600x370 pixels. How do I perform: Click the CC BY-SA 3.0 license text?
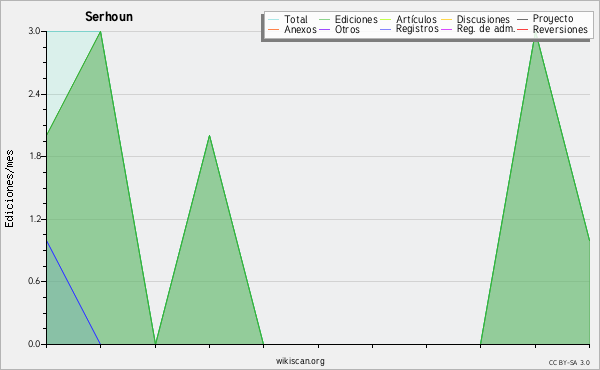(x=569, y=362)
